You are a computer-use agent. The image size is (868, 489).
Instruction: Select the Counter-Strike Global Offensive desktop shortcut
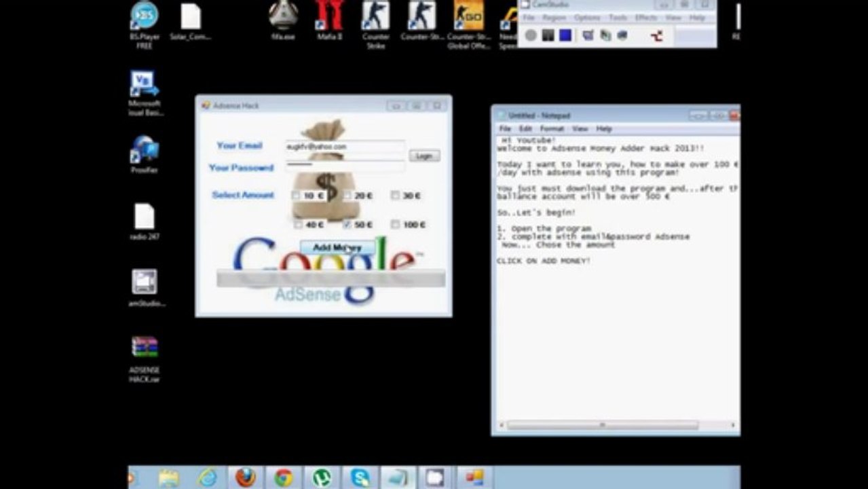tap(468, 25)
